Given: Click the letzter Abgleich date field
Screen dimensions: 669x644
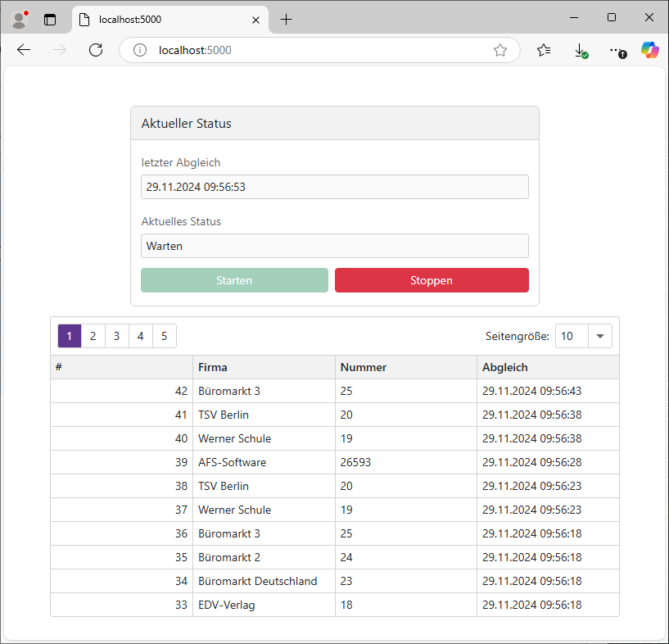Looking at the screenshot, I should [335, 187].
